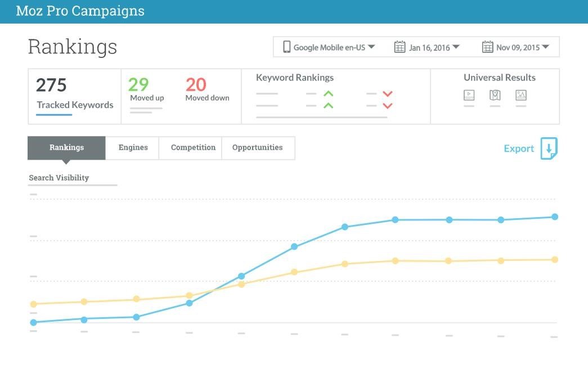The image size is (588, 365).
Task: Click the image results icon under Universal Results
Action: [521, 95]
